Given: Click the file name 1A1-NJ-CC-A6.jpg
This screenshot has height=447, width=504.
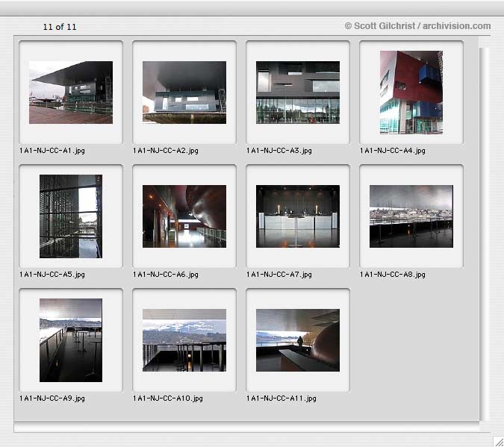Looking at the screenshot, I should pyautogui.click(x=166, y=275).
